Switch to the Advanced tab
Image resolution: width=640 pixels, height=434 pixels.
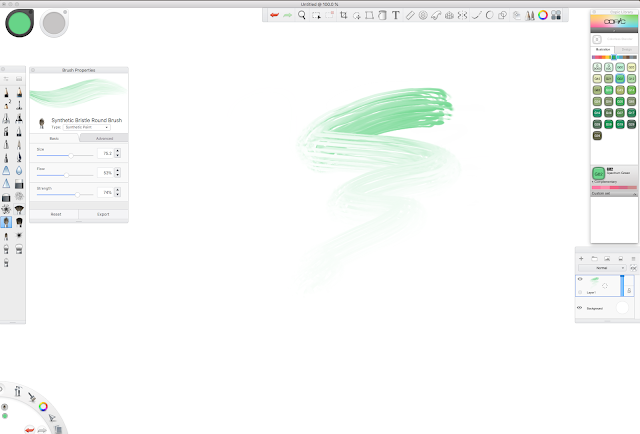tap(104, 138)
